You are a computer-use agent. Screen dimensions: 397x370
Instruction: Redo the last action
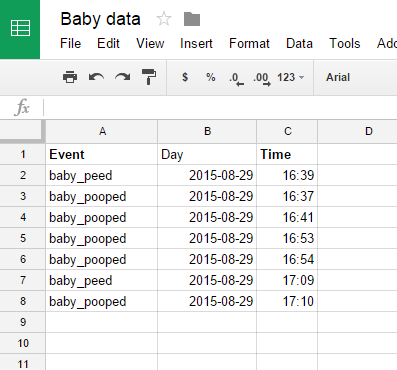[x=123, y=77]
